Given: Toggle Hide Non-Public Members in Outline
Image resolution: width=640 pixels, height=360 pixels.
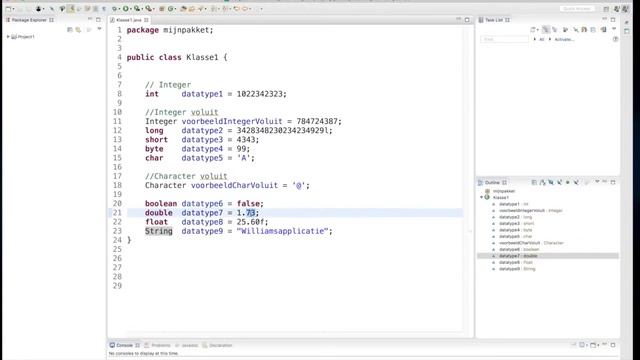Looking at the screenshot, I should (568, 182).
